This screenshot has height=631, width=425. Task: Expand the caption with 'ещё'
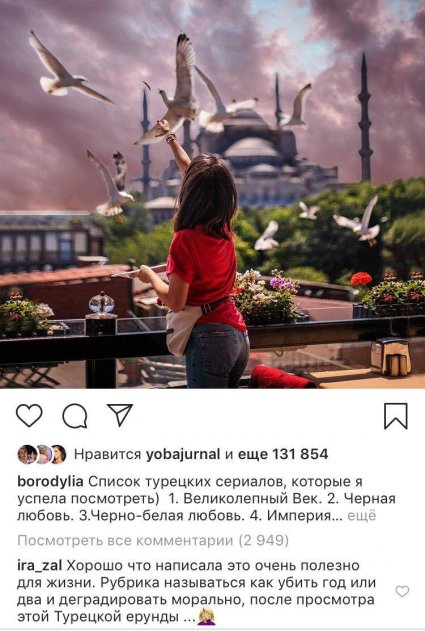tap(361, 516)
